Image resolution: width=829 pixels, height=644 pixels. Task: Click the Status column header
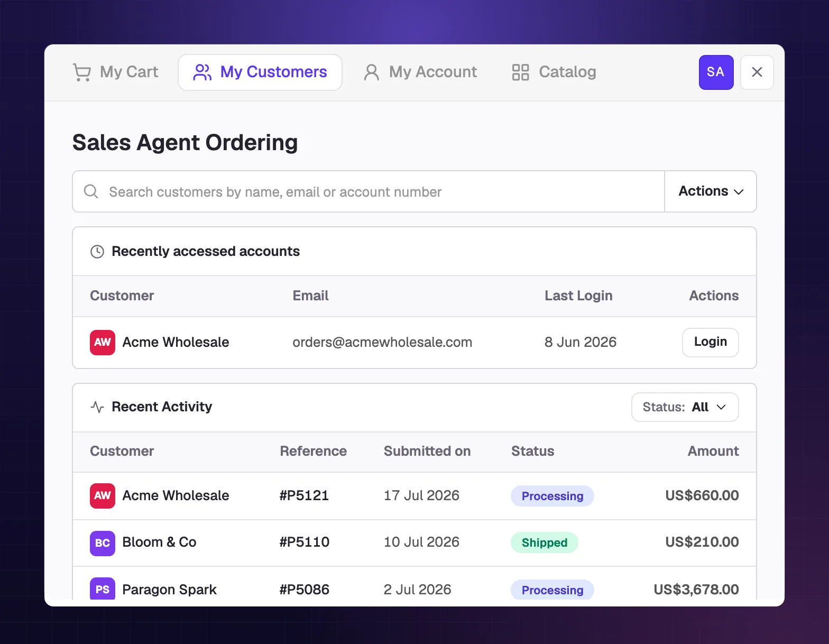pos(532,451)
